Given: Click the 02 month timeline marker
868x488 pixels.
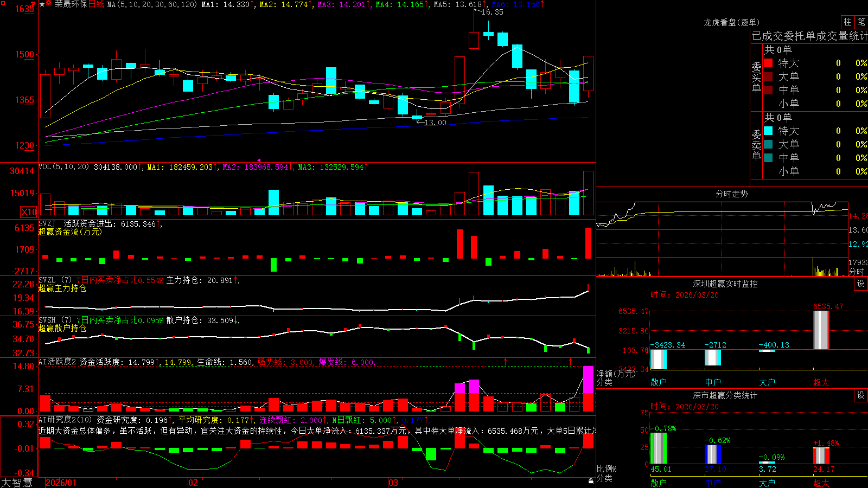Looking at the screenshot, I should pyautogui.click(x=193, y=483).
